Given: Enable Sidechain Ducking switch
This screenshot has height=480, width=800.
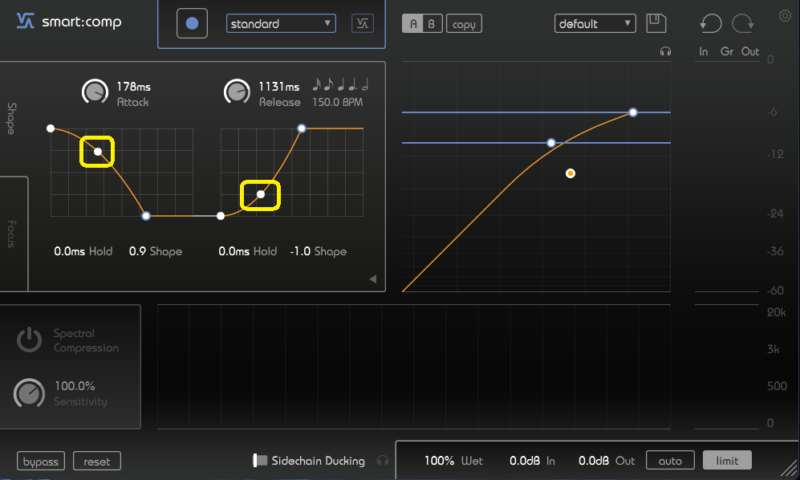Looking at the screenshot, I should point(260,461).
